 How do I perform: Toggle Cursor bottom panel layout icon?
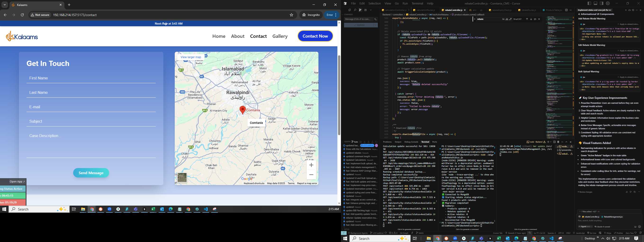point(595,3)
